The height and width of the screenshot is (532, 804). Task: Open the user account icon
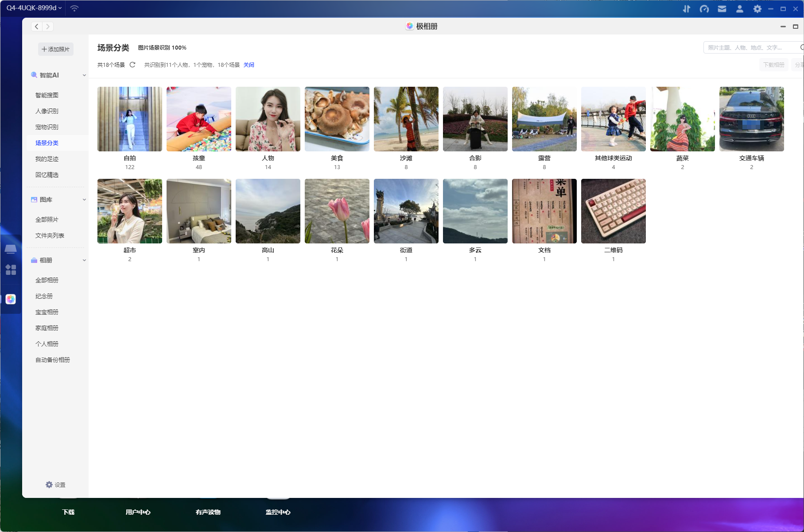pos(740,8)
